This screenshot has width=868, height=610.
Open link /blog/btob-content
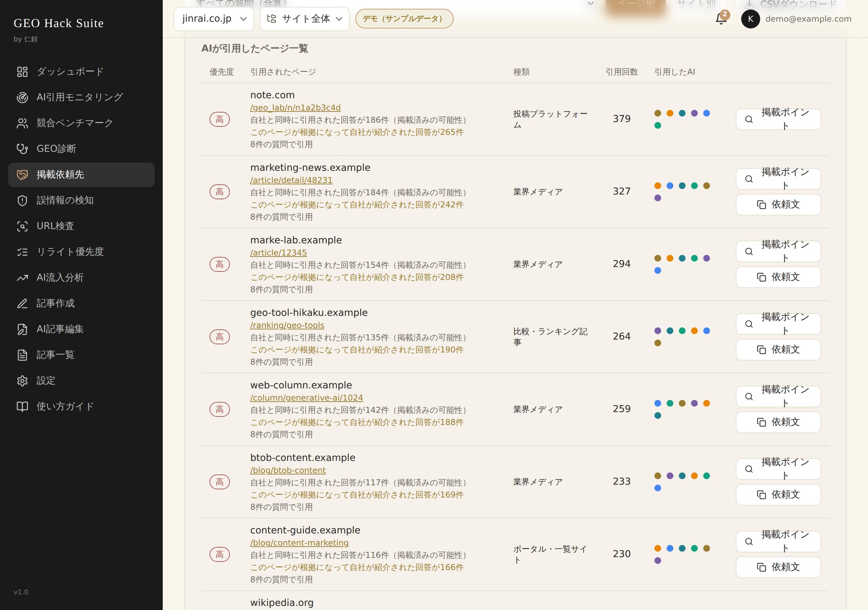pyautogui.click(x=288, y=470)
